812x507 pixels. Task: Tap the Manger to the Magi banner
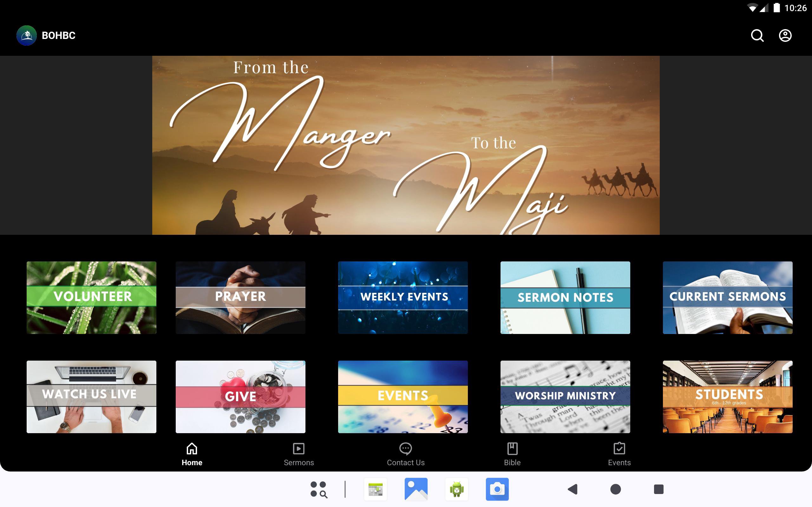pyautogui.click(x=406, y=145)
